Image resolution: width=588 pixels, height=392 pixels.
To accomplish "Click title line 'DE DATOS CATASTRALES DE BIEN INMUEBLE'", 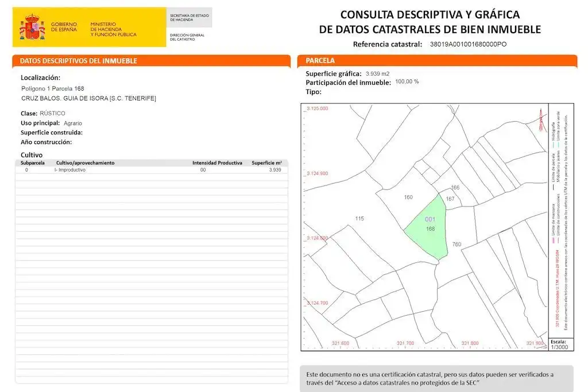I will pyautogui.click(x=430, y=29).
